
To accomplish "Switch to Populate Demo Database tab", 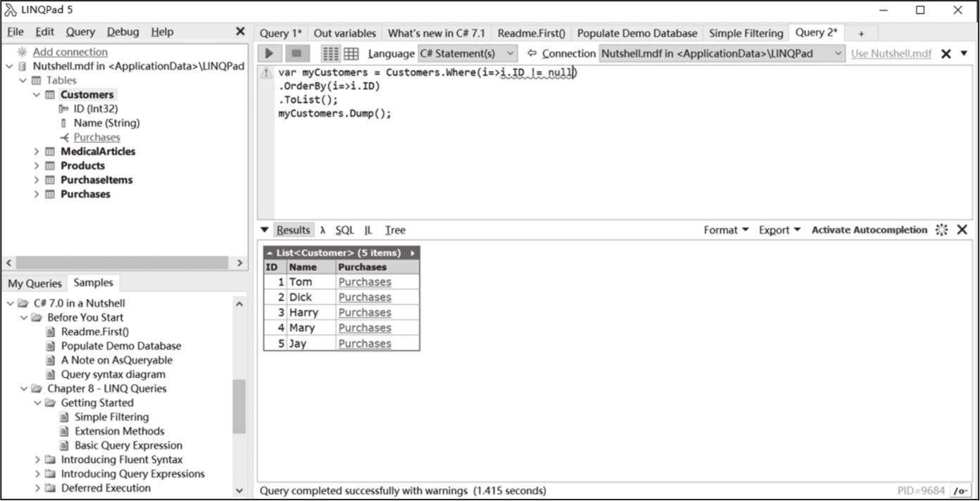I will coord(637,33).
